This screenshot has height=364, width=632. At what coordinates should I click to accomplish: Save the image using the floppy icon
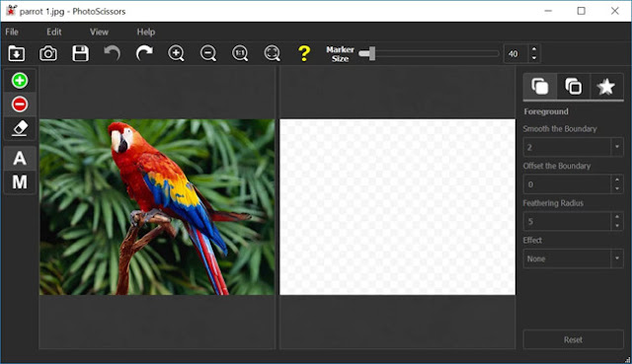[80, 53]
